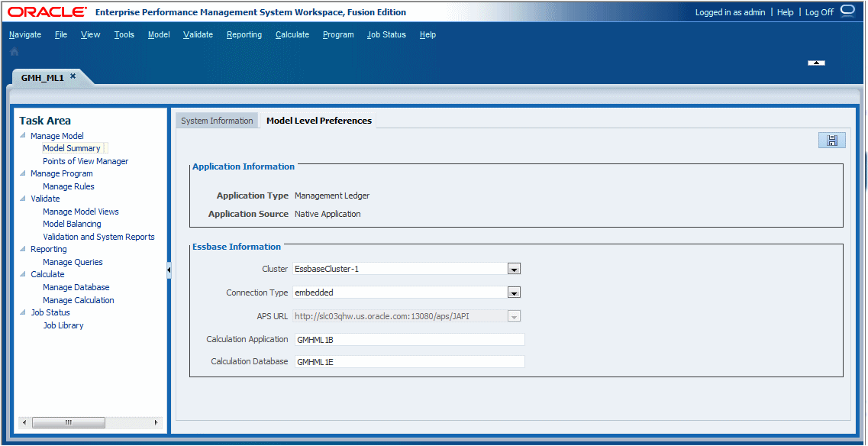868x446 pixels.
Task: Select the GMH_ML1 workspace tab
Action: tap(42, 78)
